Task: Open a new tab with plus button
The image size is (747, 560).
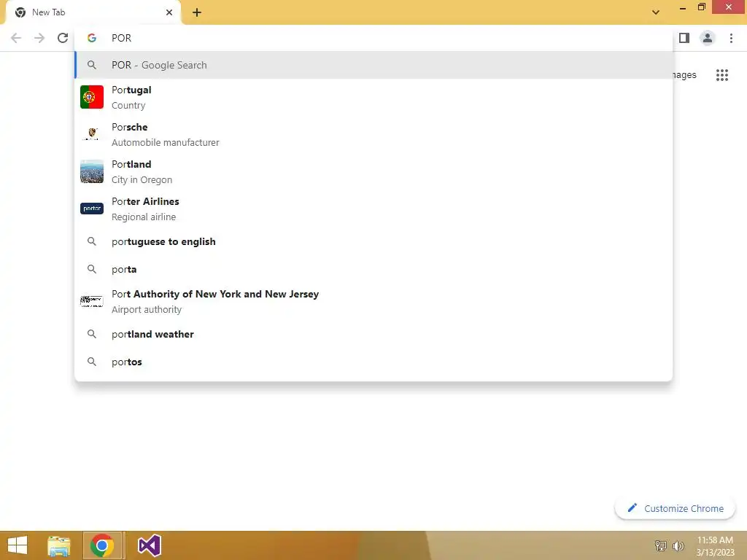Action: (x=197, y=12)
